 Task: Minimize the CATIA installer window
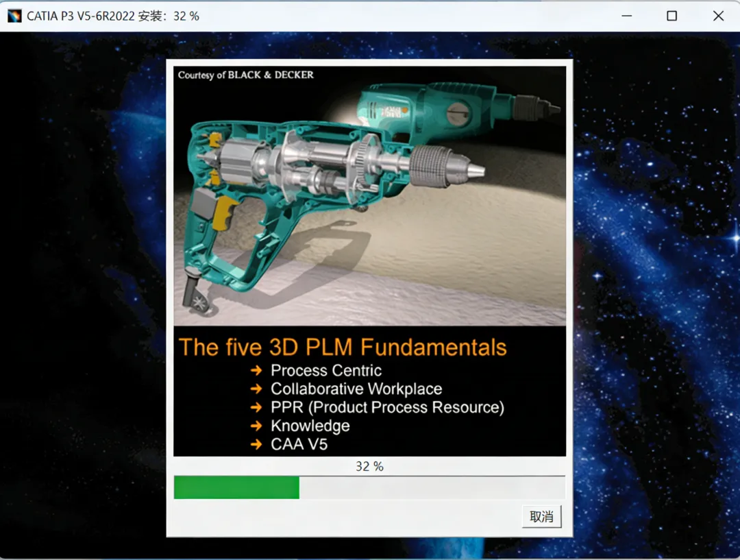click(x=627, y=16)
